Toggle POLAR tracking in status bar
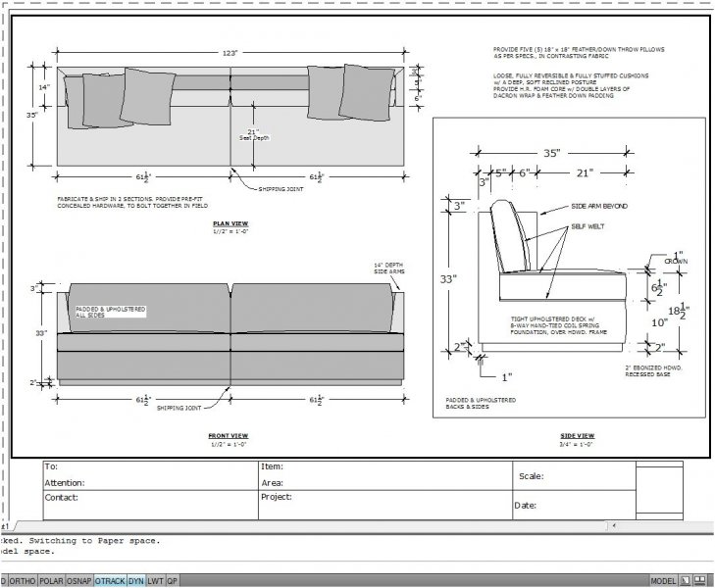This screenshot has width=715, height=588. click(51, 581)
